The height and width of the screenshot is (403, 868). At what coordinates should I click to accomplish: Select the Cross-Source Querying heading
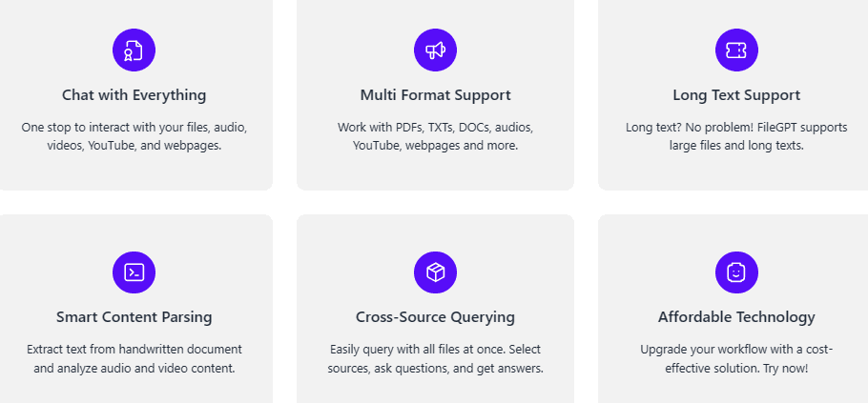point(435,317)
